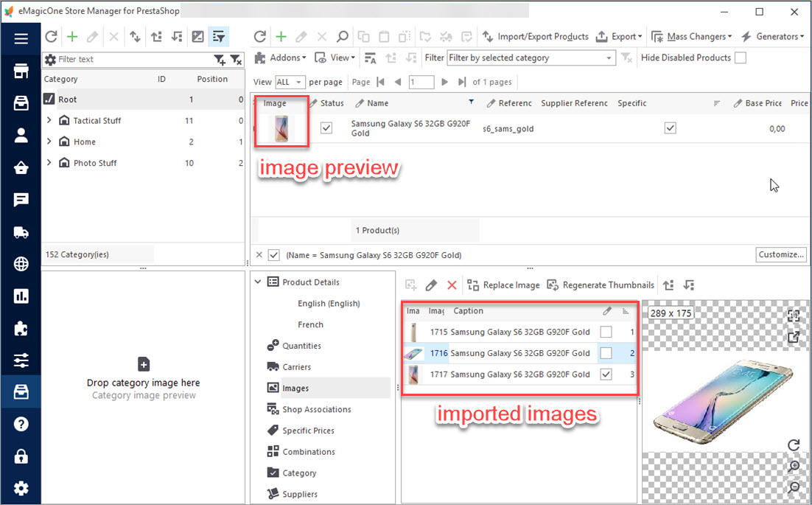Image resolution: width=812 pixels, height=505 pixels.
Task: Toggle the active filter checkbox for Name filter
Action: pyautogui.click(x=274, y=255)
